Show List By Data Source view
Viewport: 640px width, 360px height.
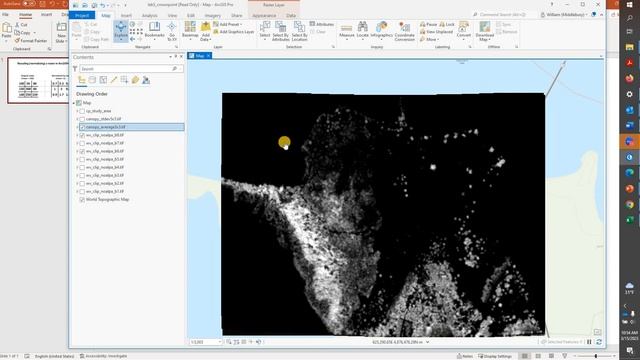pos(92,80)
